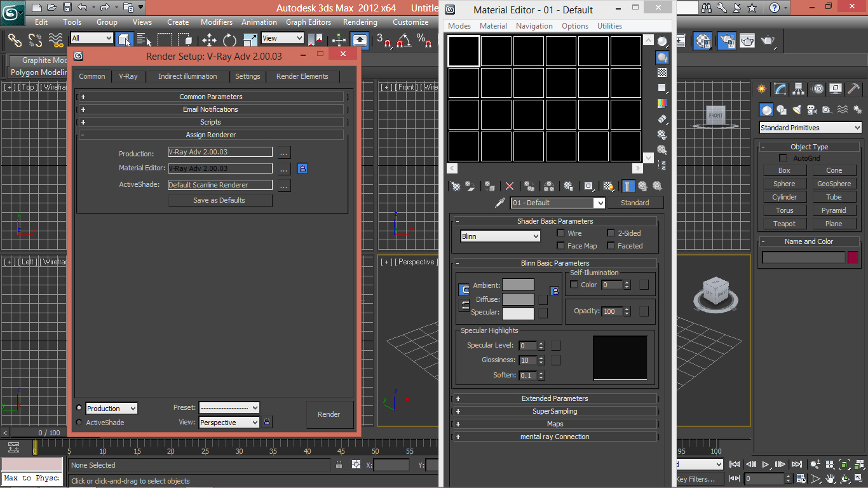Click the red Reset Map/Material X icon

pyautogui.click(x=509, y=186)
